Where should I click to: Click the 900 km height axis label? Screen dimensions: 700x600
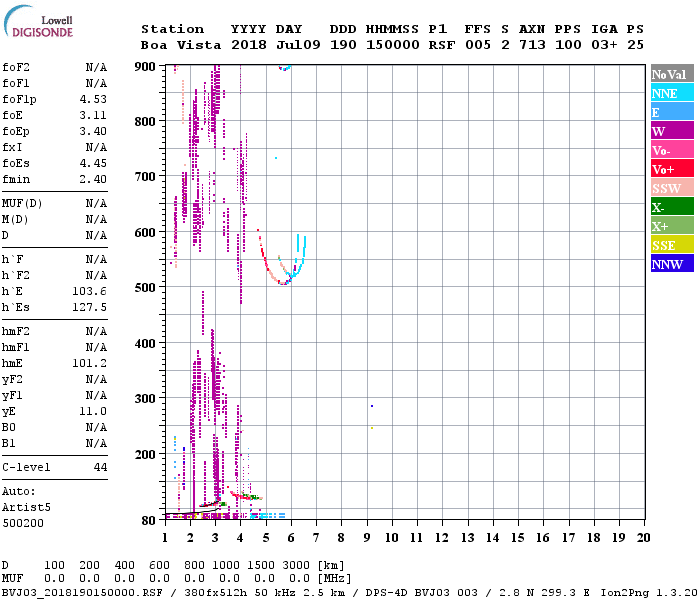coord(145,67)
